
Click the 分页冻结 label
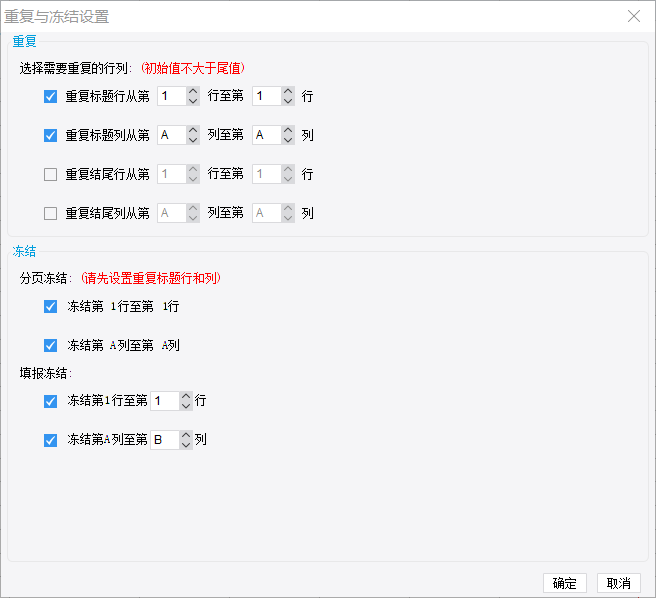tap(46, 278)
